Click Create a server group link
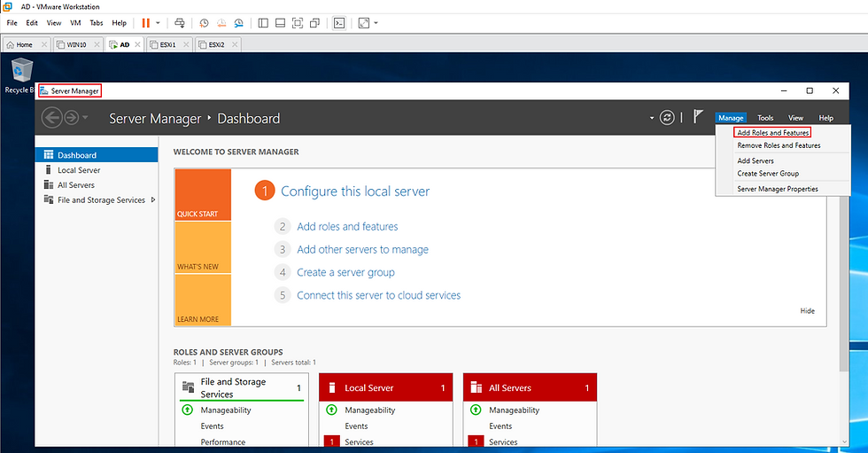Screen dimensions: 868x453 tap(345, 272)
